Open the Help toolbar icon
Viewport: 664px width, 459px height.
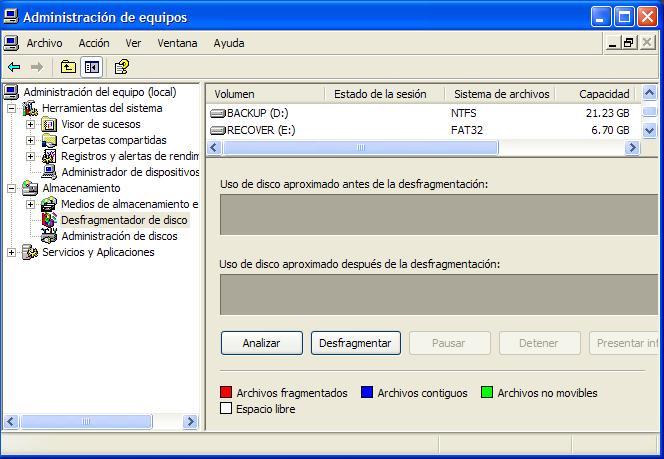tap(122, 67)
